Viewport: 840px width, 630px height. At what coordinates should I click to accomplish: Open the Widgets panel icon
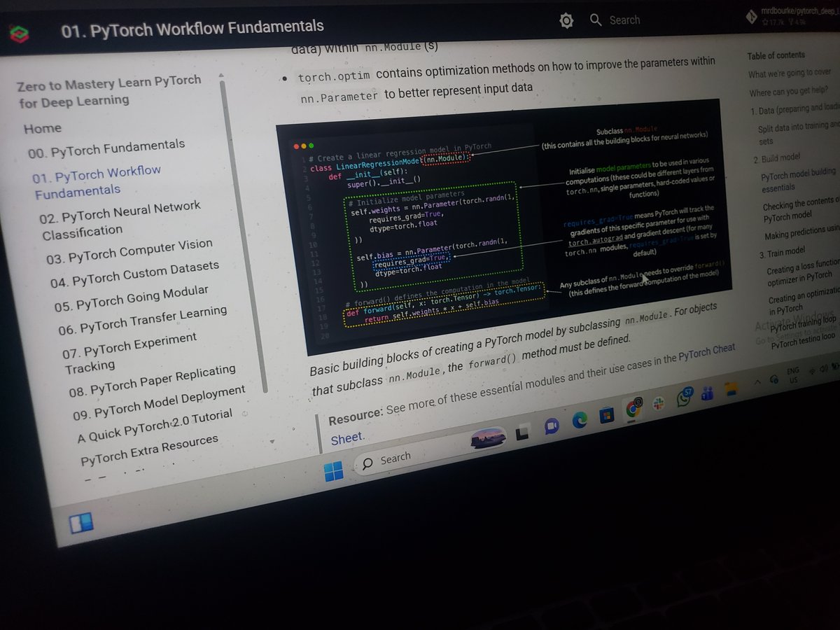coord(80,523)
